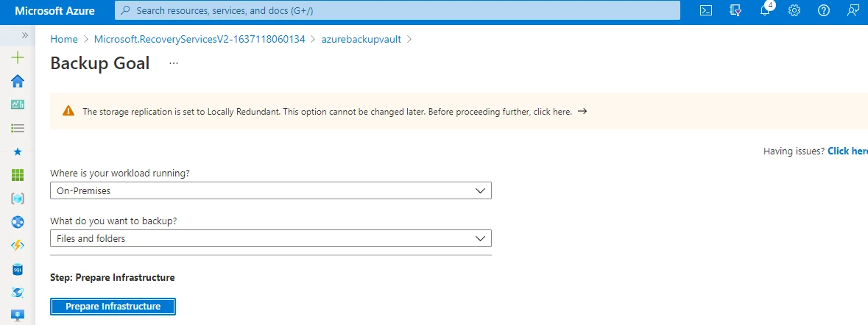Viewport: 868px width, 325px height.
Task: Open the Help question mark icon
Action: (x=824, y=10)
